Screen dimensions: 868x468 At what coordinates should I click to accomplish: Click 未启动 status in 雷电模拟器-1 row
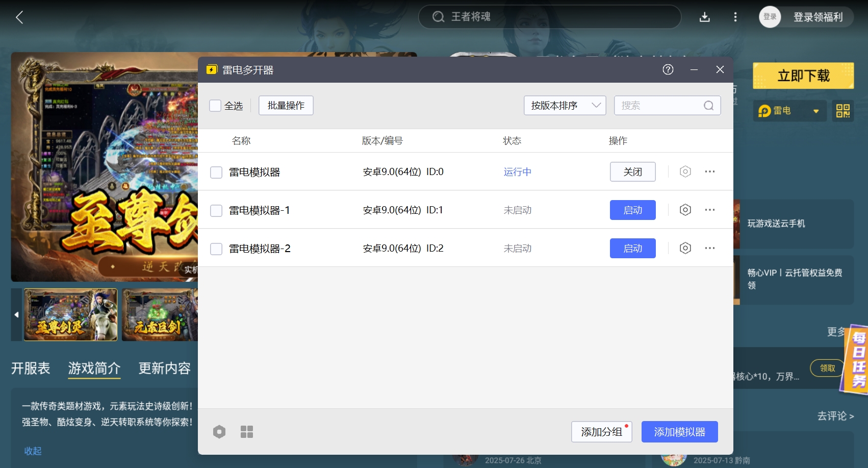pos(518,210)
